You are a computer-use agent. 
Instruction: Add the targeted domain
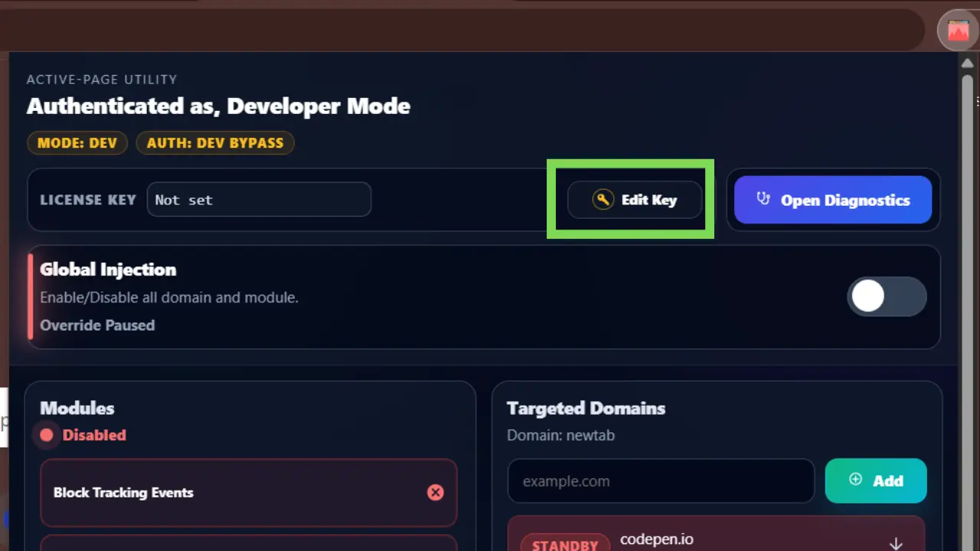[x=876, y=481]
